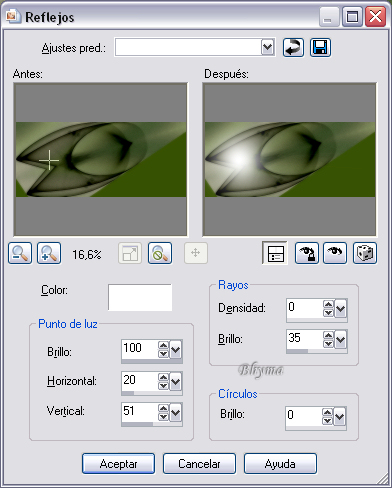Viewport: 392px width, 488px height.
Task: Click the eye preview on image icon
Action: tap(335, 253)
